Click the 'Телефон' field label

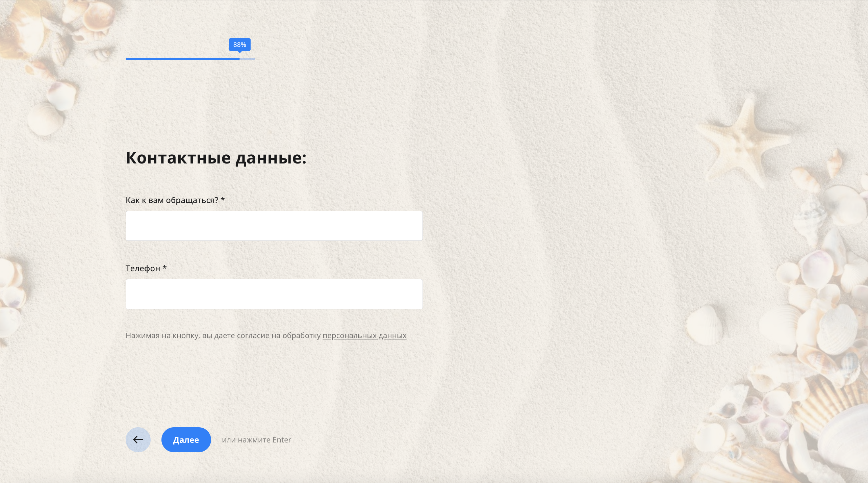click(143, 269)
